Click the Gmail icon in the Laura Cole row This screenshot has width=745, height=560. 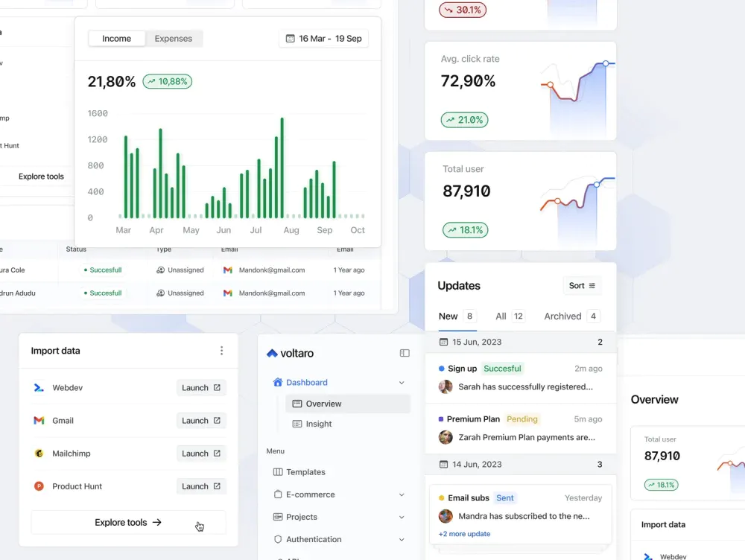(228, 270)
